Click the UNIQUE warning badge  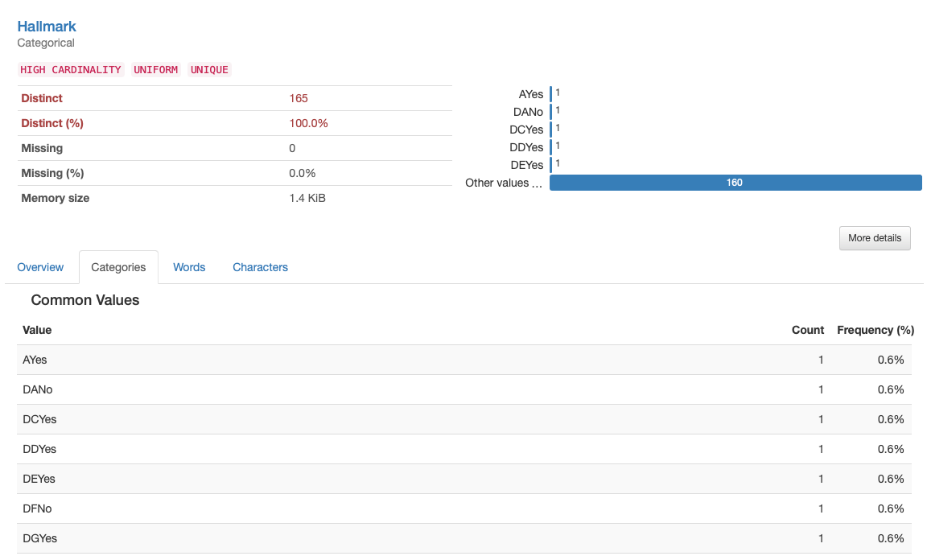click(209, 70)
